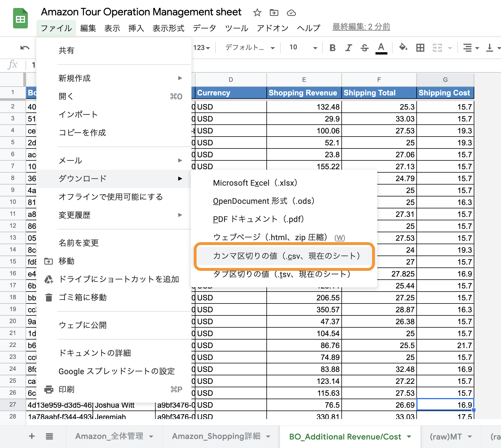Click the move-to-folder icon beside title

pos(274,13)
